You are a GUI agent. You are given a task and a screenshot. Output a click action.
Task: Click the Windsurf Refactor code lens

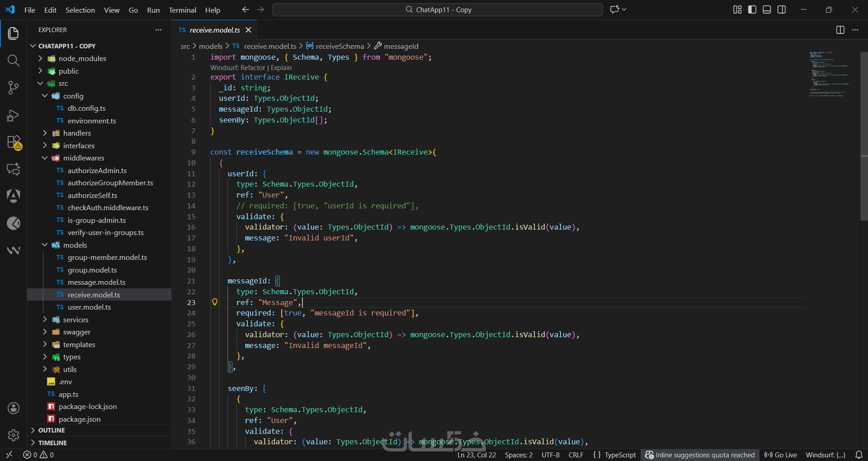(x=253, y=68)
